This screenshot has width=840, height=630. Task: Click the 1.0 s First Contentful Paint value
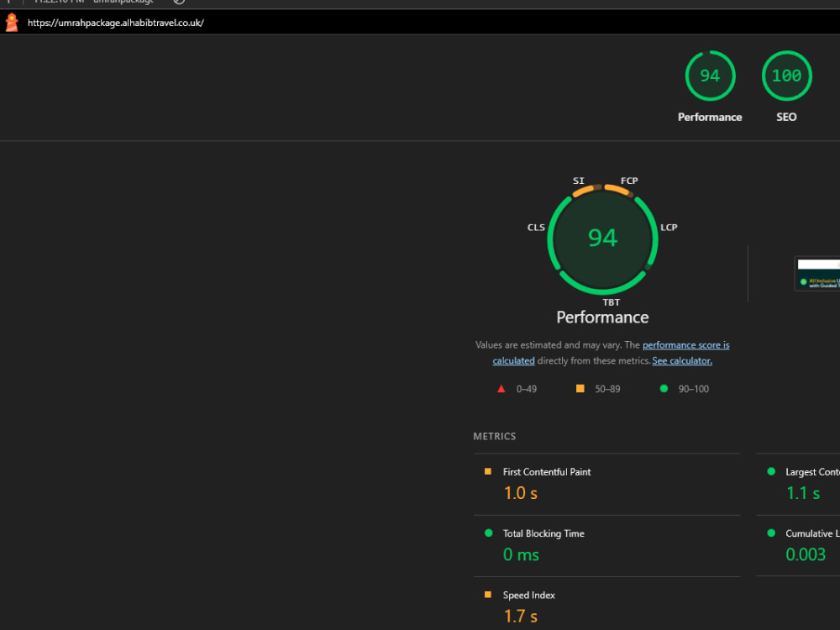[x=520, y=493]
